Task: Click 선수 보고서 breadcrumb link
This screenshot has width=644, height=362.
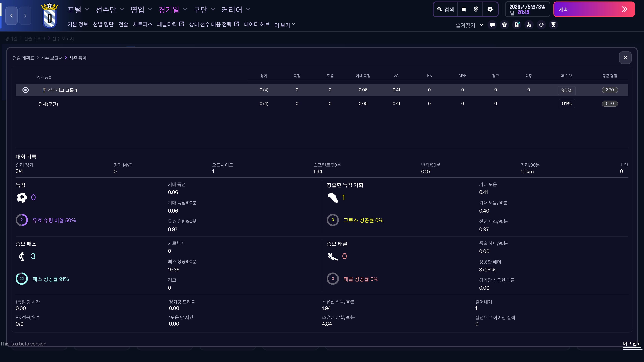Action: [x=51, y=58]
